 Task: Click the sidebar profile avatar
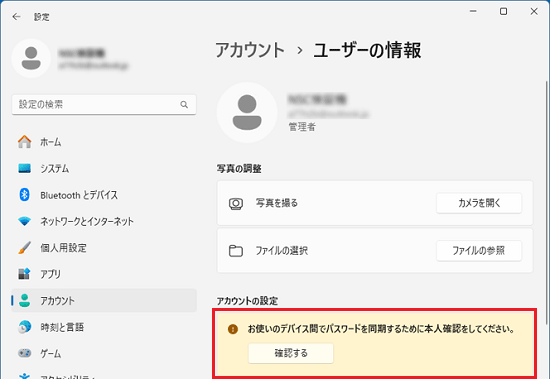point(31,58)
